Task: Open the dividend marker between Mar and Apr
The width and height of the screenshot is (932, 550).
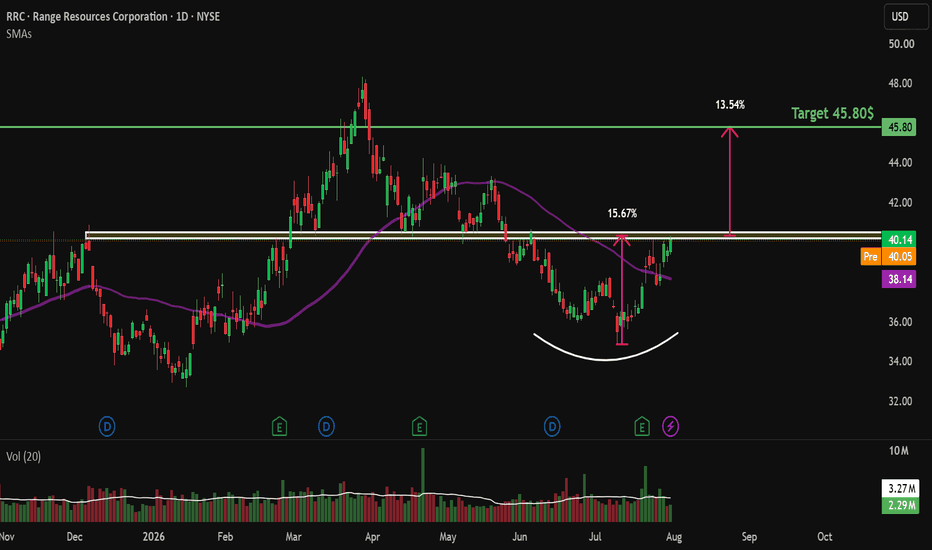Action: point(326,426)
